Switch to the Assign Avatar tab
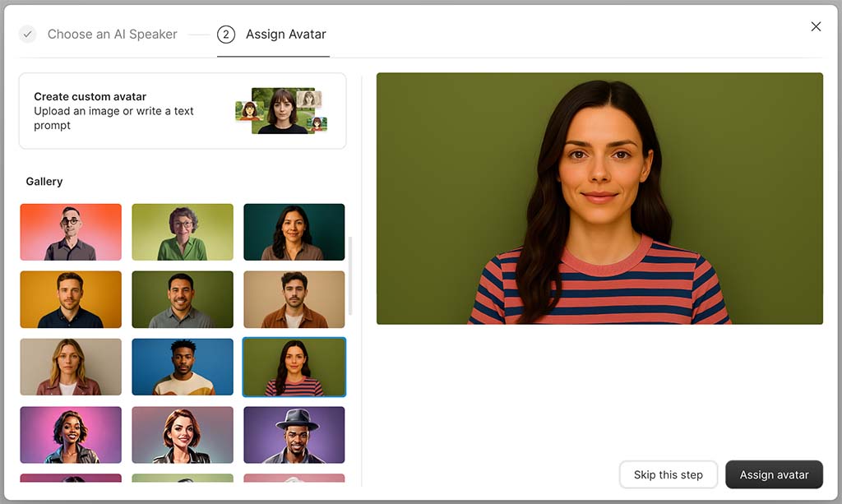This screenshot has height=504, width=842. click(285, 35)
